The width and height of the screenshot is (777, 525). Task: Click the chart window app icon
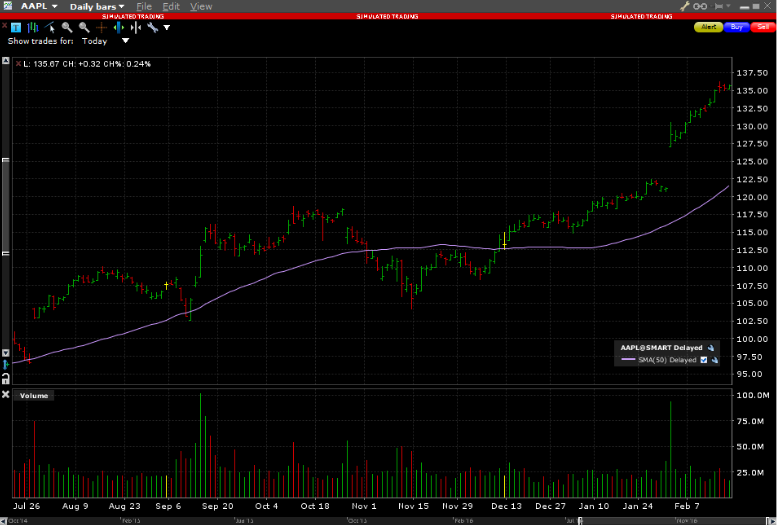tap(8, 5)
